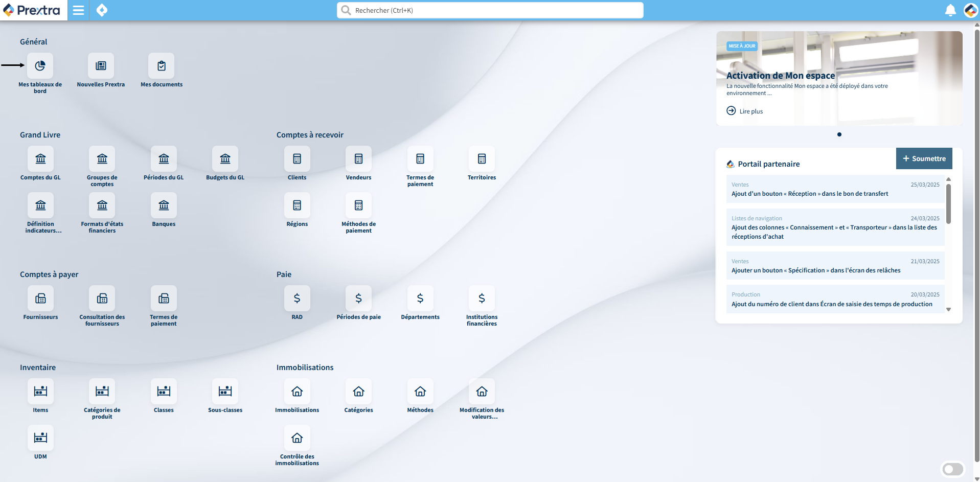Image resolution: width=980 pixels, height=482 pixels.
Task: Open Termes de paiement in Comptes à recevoir
Action: click(x=420, y=159)
